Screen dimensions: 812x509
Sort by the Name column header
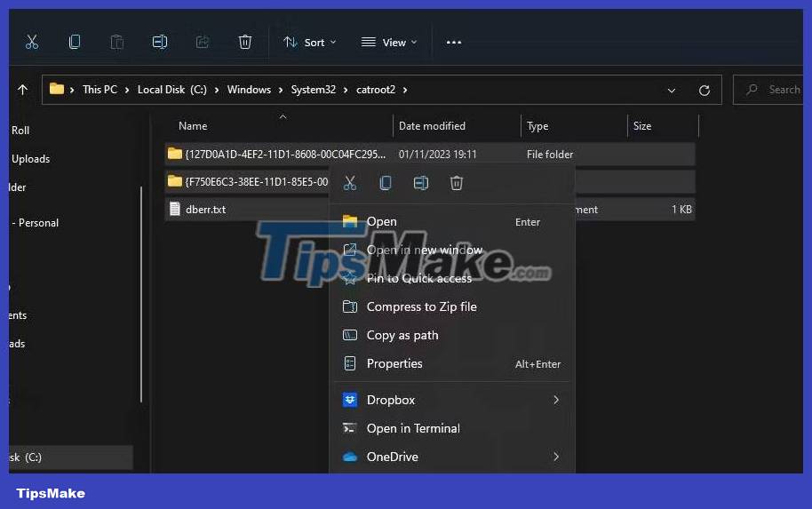(193, 126)
